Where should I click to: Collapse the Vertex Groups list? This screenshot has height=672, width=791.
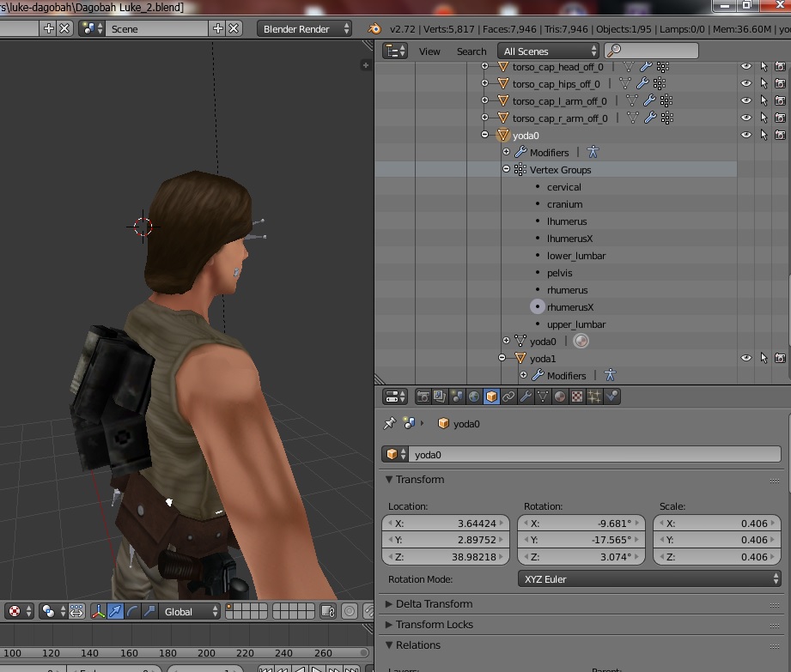(507, 169)
